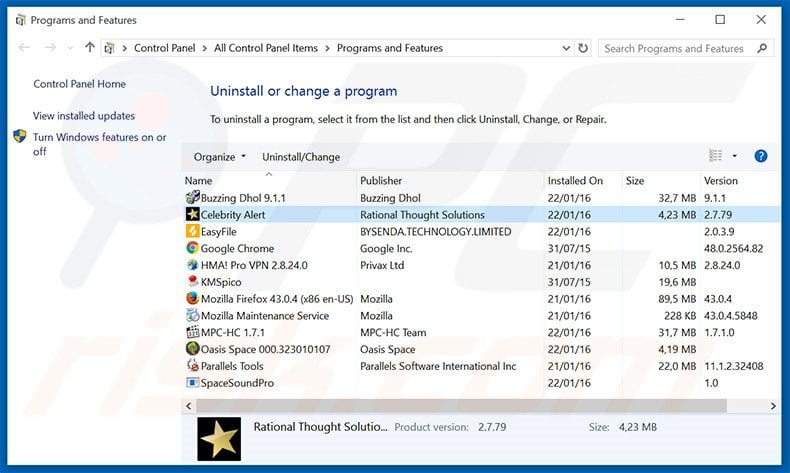The width and height of the screenshot is (790, 473).
Task: Select the Parallels Tools entry
Action: pos(232,366)
